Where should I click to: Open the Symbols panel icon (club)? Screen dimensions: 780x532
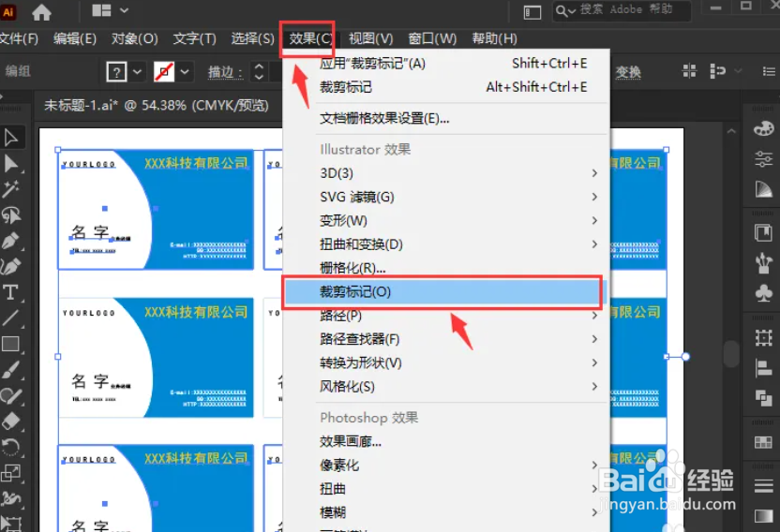pyautogui.click(x=763, y=292)
